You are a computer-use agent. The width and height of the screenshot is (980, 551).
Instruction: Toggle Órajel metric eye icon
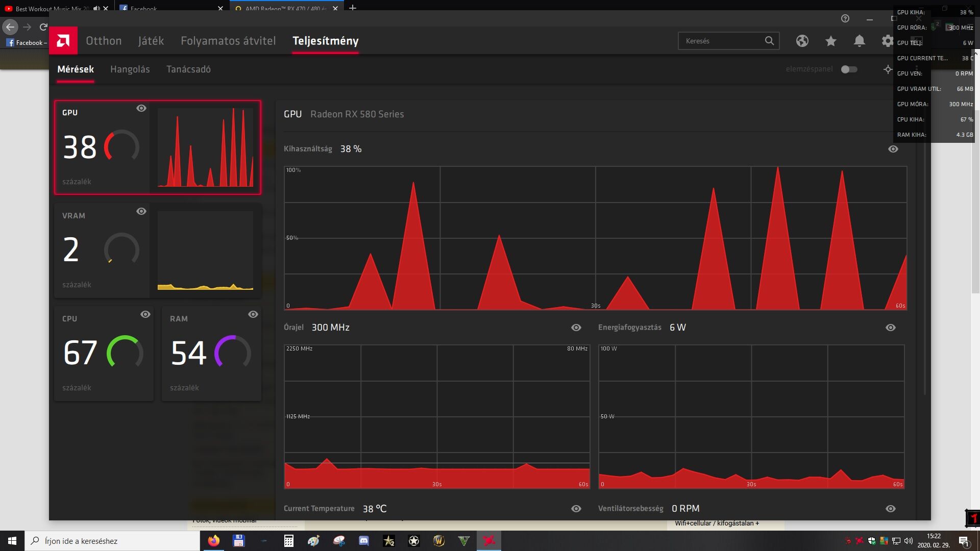576,328
